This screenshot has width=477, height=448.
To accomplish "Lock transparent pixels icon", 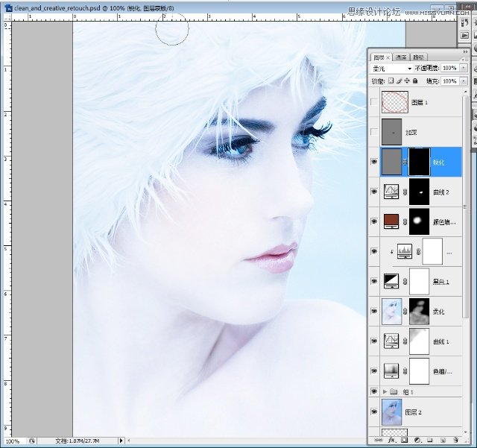I will coord(391,81).
